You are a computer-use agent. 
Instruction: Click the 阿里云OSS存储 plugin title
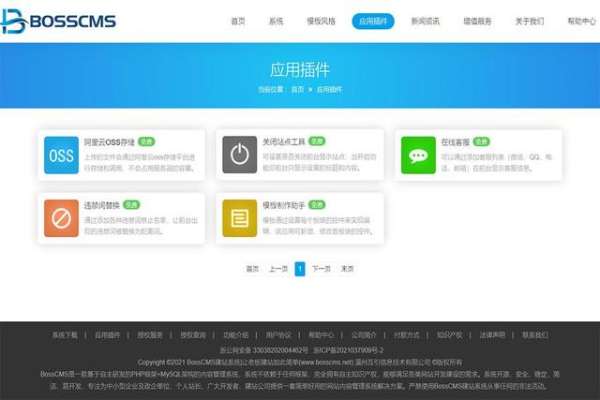(x=108, y=142)
